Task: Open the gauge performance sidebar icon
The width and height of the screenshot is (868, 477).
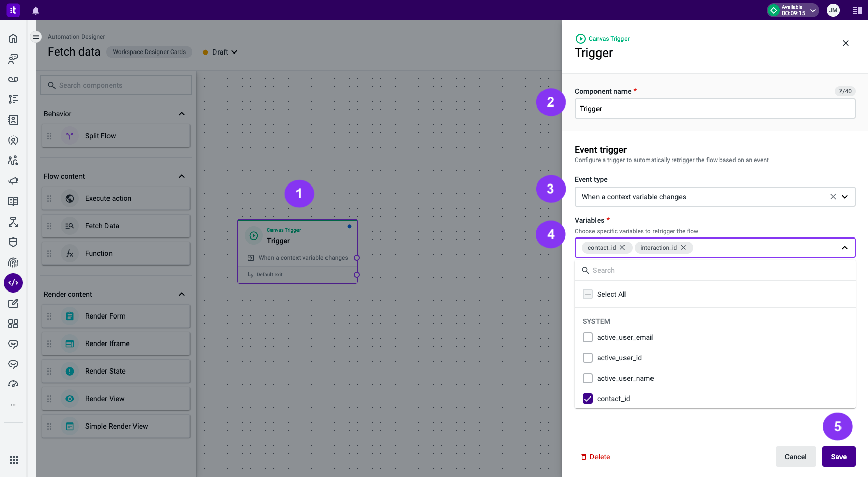Action: 13,384
